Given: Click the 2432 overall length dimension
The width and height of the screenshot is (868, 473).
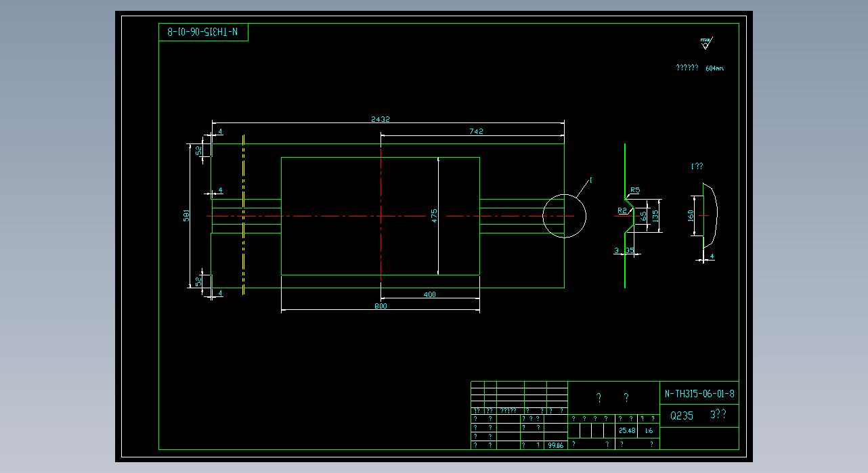Looking at the screenshot, I should (x=380, y=119).
